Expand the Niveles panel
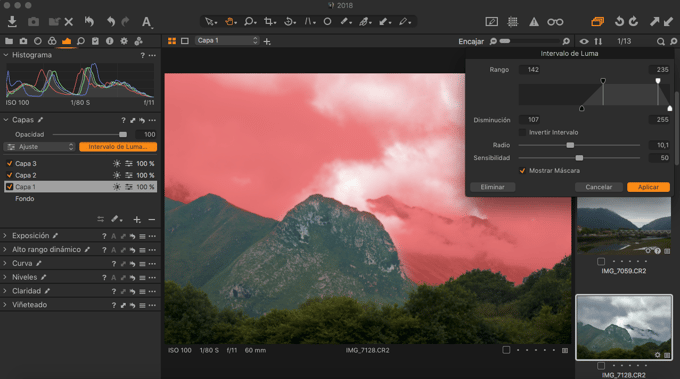This screenshot has width=680, height=379. (5, 277)
